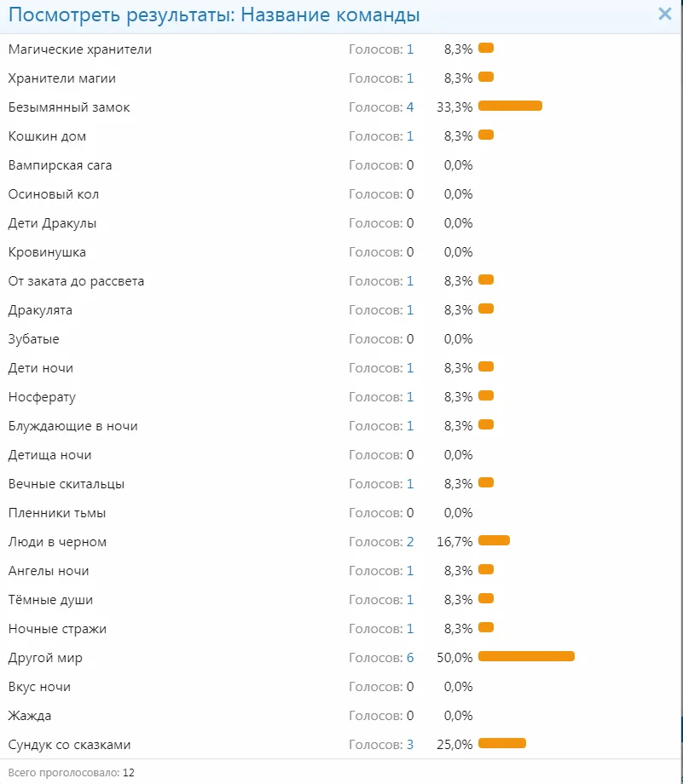Open vote count for Кошкин дом
The height and width of the screenshot is (784, 683).
point(410,136)
